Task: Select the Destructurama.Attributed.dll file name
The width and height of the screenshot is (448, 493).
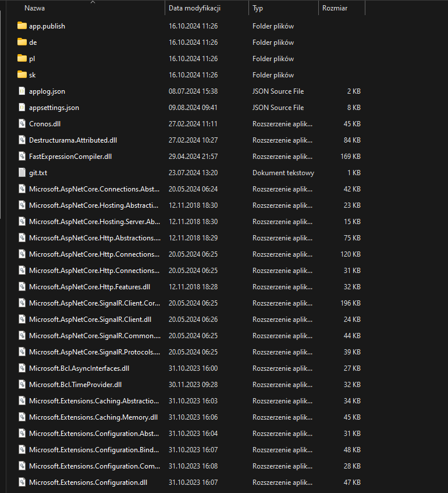Action: [x=73, y=140]
